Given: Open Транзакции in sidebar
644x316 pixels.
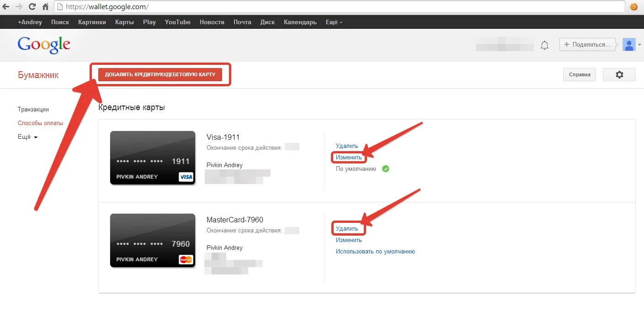Looking at the screenshot, I should click(x=33, y=110).
